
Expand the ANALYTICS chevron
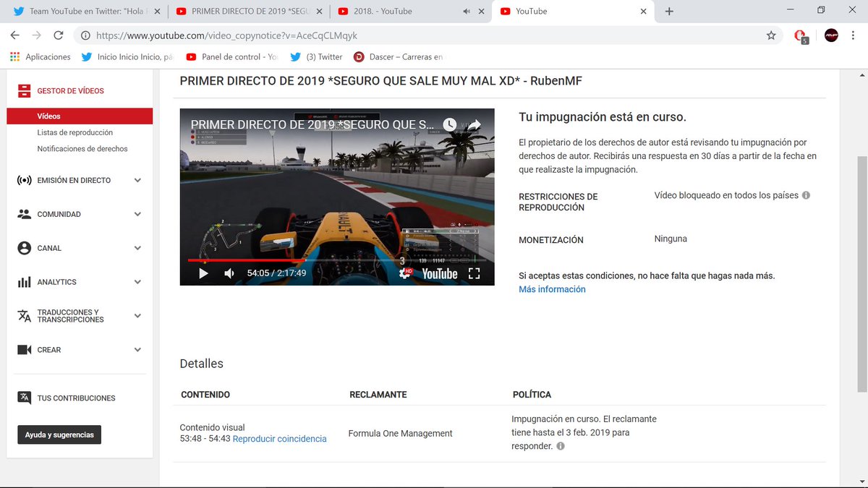[138, 282]
